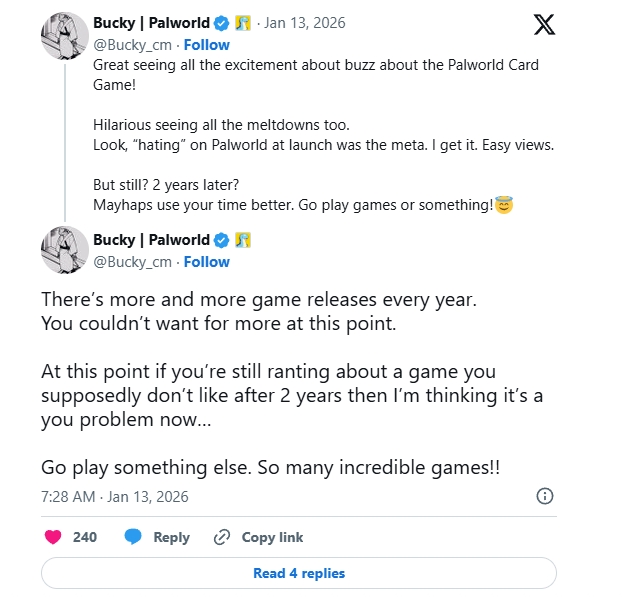Open the top tweet profile avatar
Image resolution: width=625 pixels, height=597 pixels.
[64, 35]
